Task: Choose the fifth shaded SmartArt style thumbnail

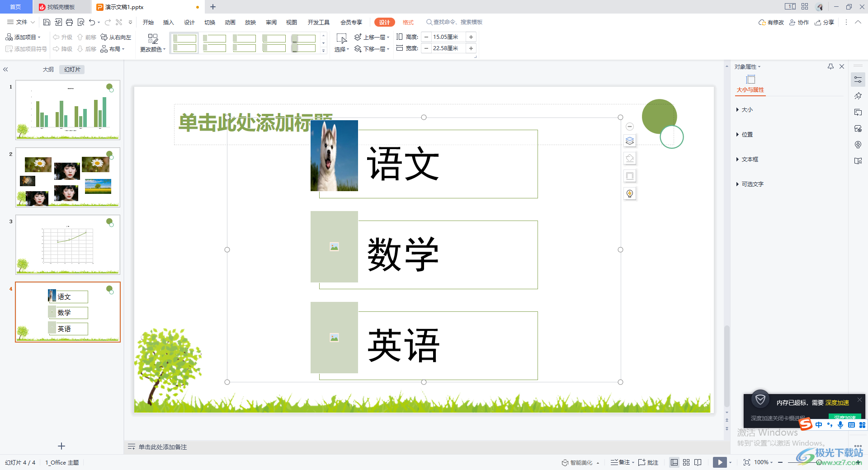Action: pyautogui.click(x=304, y=43)
